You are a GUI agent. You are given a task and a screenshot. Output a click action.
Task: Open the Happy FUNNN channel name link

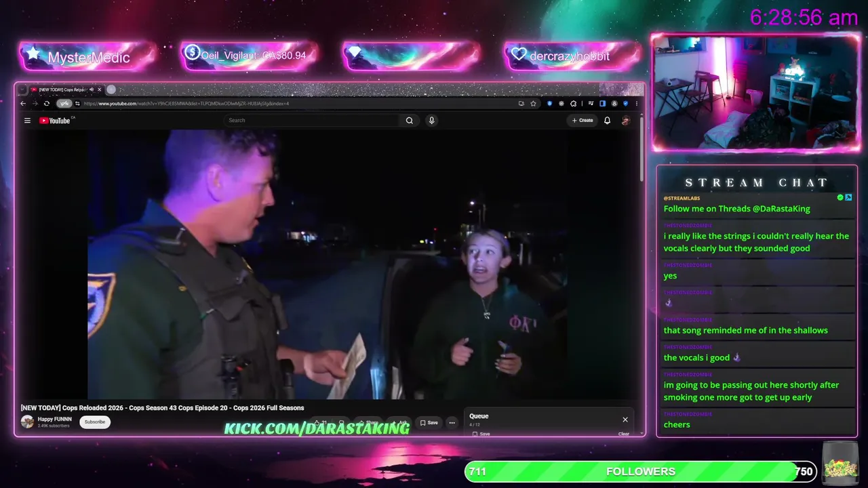(54, 420)
